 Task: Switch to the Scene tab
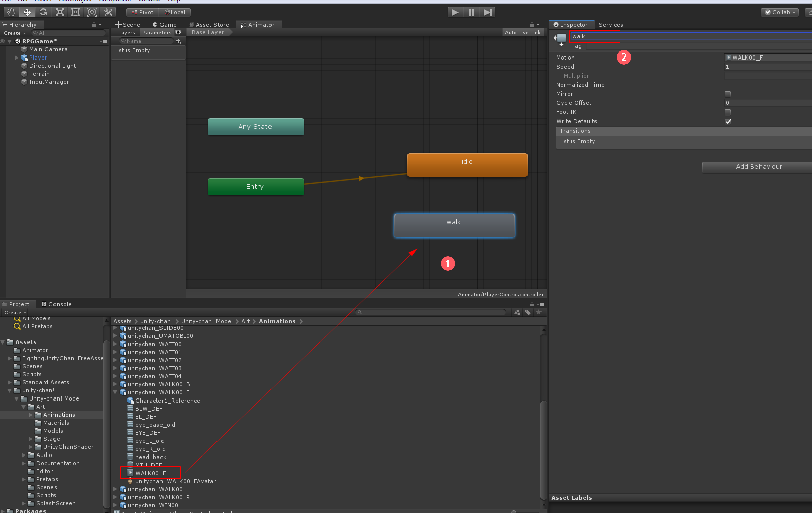[128, 25]
